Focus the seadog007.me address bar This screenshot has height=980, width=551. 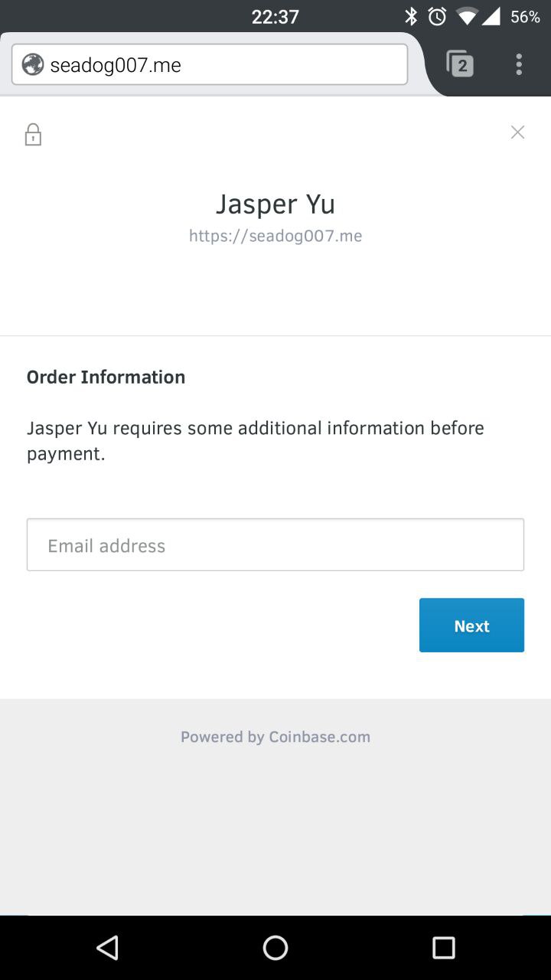coord(222,65)
